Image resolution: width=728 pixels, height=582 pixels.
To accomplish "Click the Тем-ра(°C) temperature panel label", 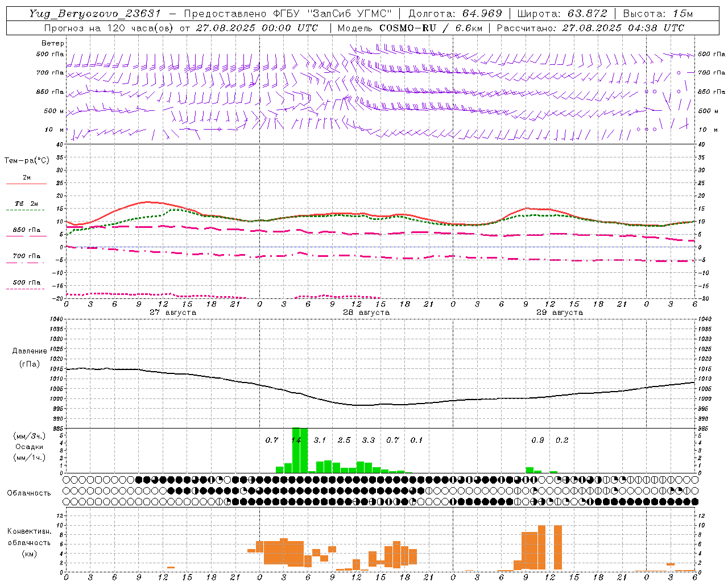I will (27, 160).
